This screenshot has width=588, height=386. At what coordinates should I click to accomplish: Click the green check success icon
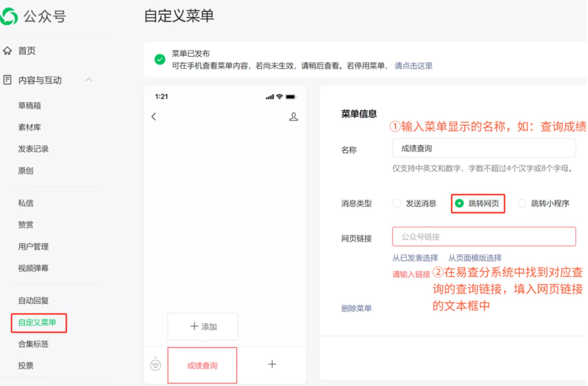click(160, 59)
